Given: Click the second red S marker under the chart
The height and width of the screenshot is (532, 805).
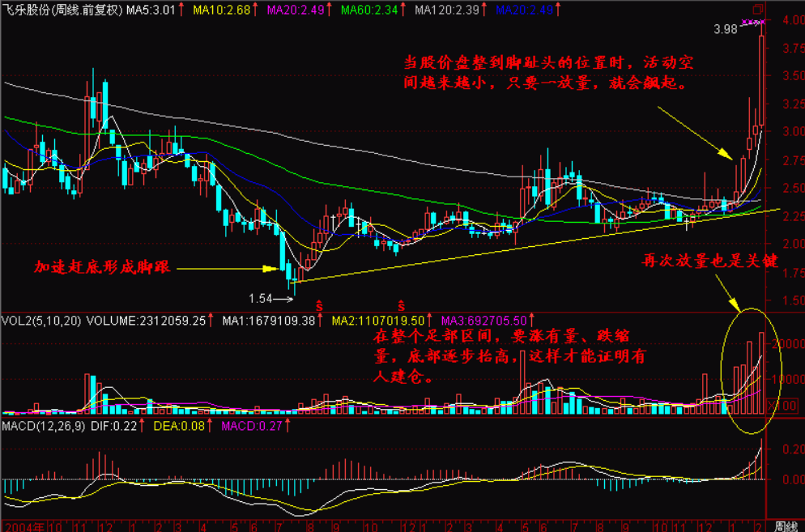Looking at the screenshot, I should click(x=400, y=305).
